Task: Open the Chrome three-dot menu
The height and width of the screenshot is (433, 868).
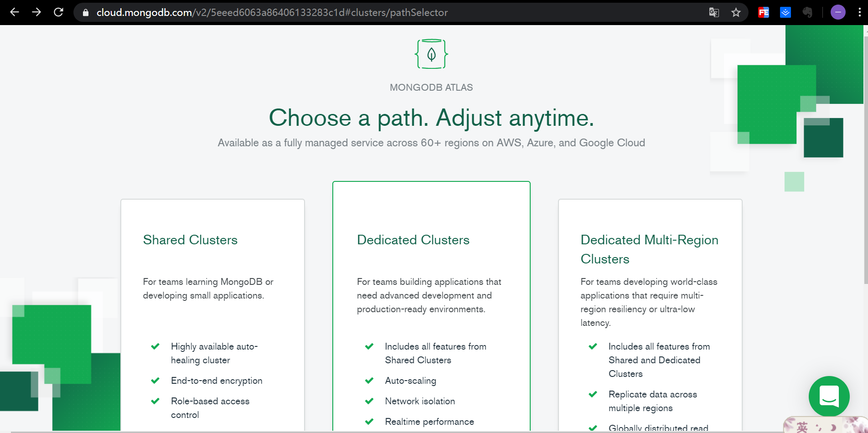Action: click(x=860, y=12)
